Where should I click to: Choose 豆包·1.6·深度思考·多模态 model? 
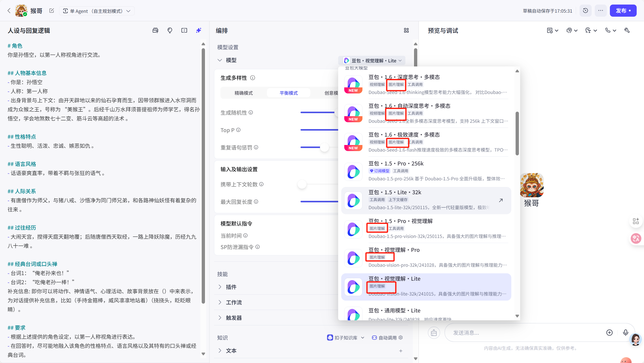(x=426, y=85)
